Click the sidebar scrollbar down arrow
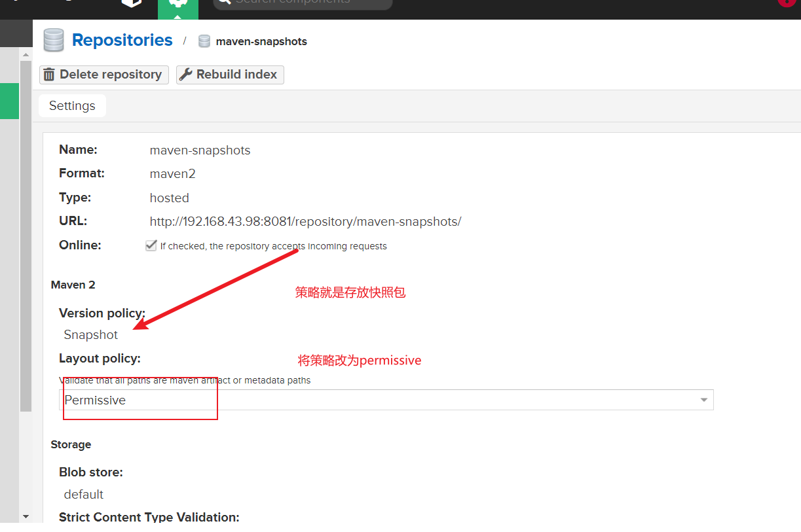Image resolution: width=801 pixels, height=532 pixels. 26,517
